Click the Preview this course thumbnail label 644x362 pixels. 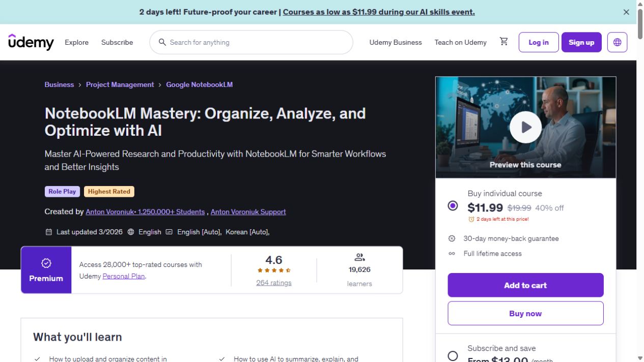(x=525, y=165)
